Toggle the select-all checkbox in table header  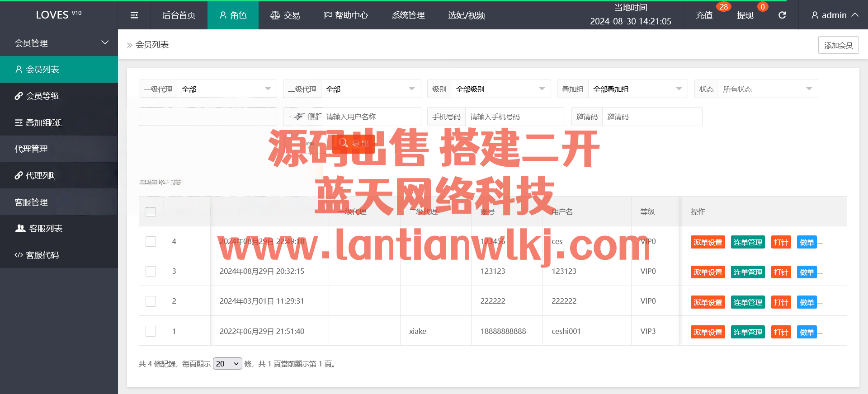(151, 212)
